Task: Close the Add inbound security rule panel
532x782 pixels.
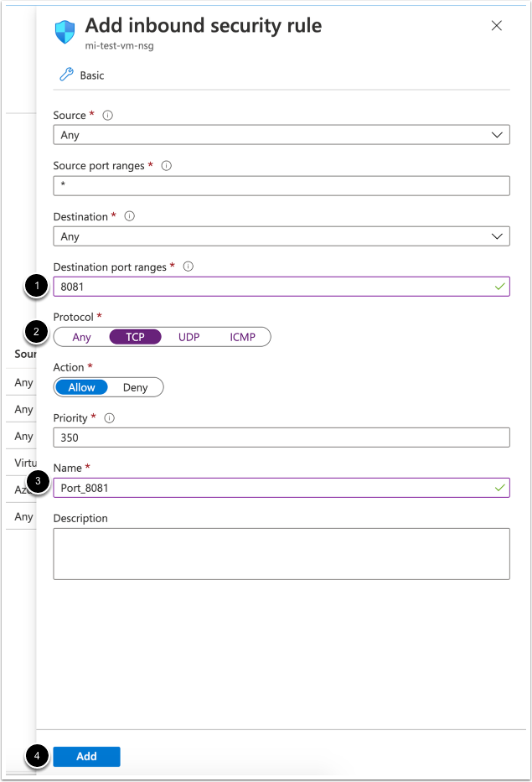Action: pos(496,26)
